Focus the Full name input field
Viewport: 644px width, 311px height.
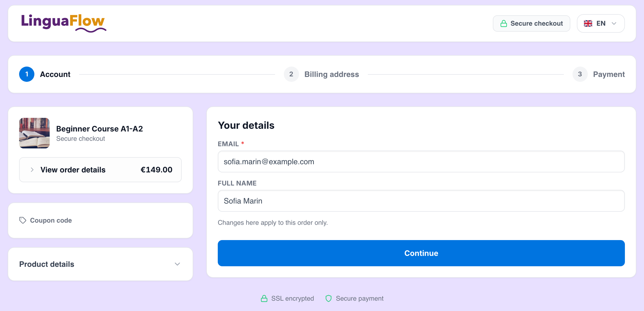[421, 201]
